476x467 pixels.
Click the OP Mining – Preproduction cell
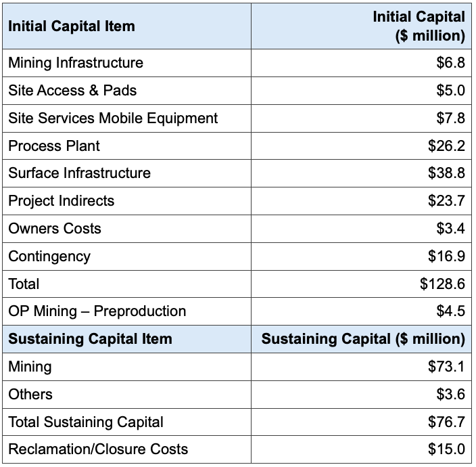[97, 311]
